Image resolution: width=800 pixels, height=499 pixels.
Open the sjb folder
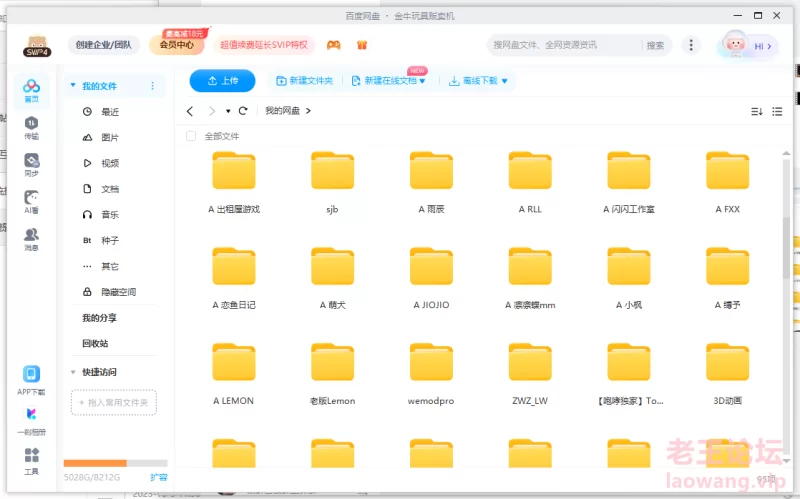click(333, 183)
